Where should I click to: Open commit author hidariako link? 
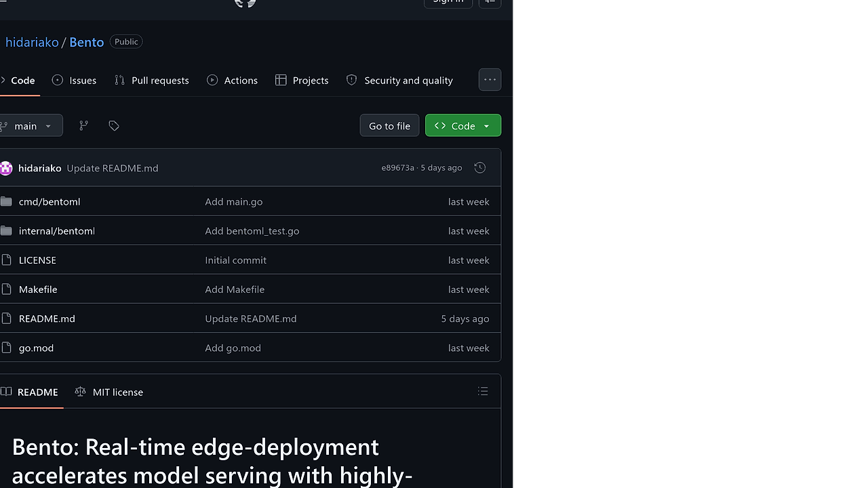tap(40, 168)
